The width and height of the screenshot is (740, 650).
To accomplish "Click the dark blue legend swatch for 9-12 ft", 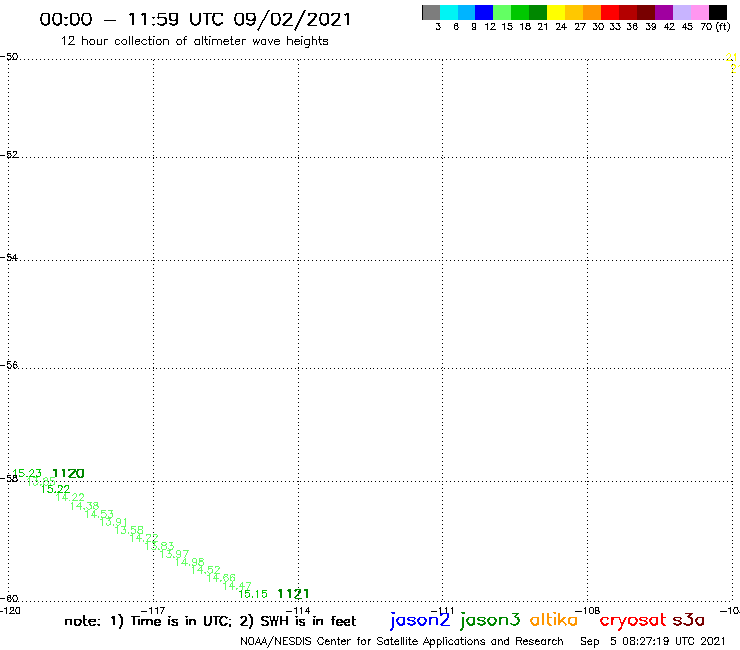I will pyautogui.click(x=484, y=13).
